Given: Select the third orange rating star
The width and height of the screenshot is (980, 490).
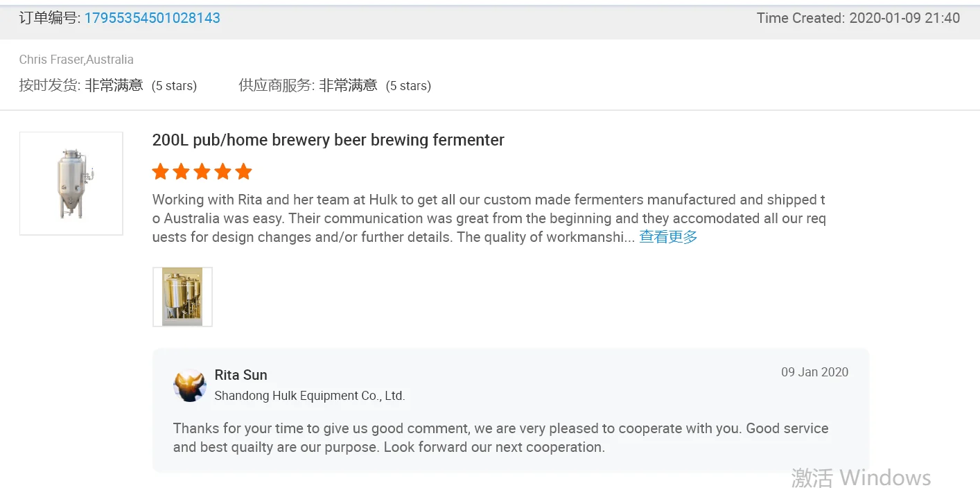Looking at the screenshot, I should [x=202, y=172].
